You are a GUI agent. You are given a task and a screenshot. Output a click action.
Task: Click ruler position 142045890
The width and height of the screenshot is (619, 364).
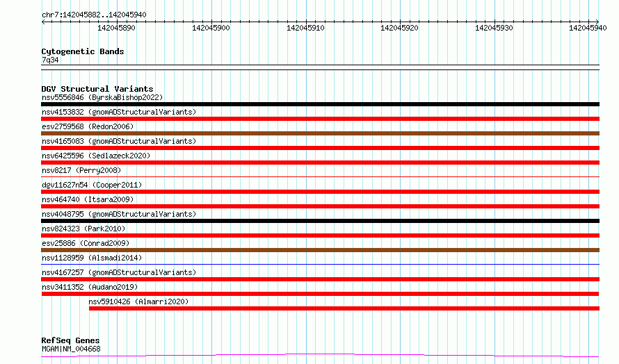(x=116, y=28)
